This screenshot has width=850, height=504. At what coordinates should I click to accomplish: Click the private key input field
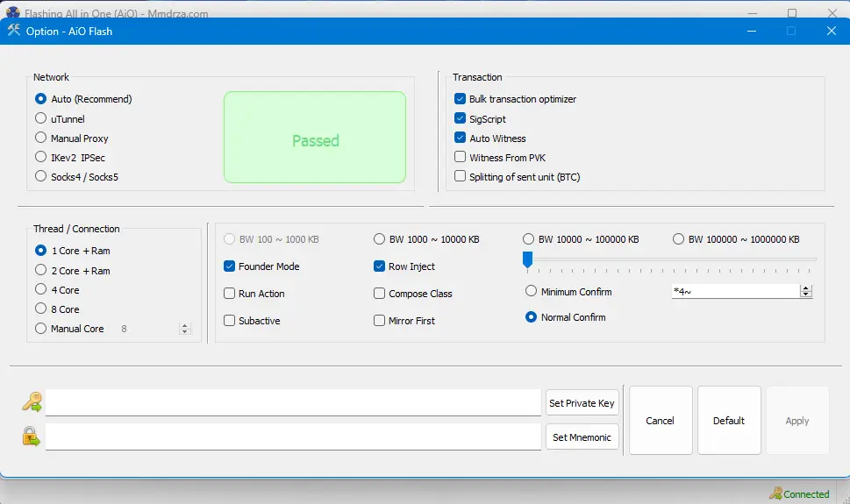[x=293, y=402]
